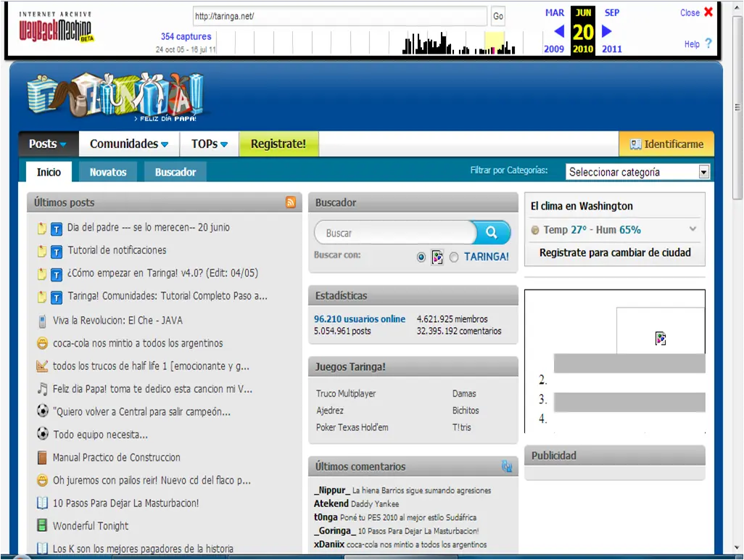Image resolution: width=744 pixels, height=560 pixels.
Task: Click Registrate para cambiar de ciudad
Action: (x=615, y=252)
